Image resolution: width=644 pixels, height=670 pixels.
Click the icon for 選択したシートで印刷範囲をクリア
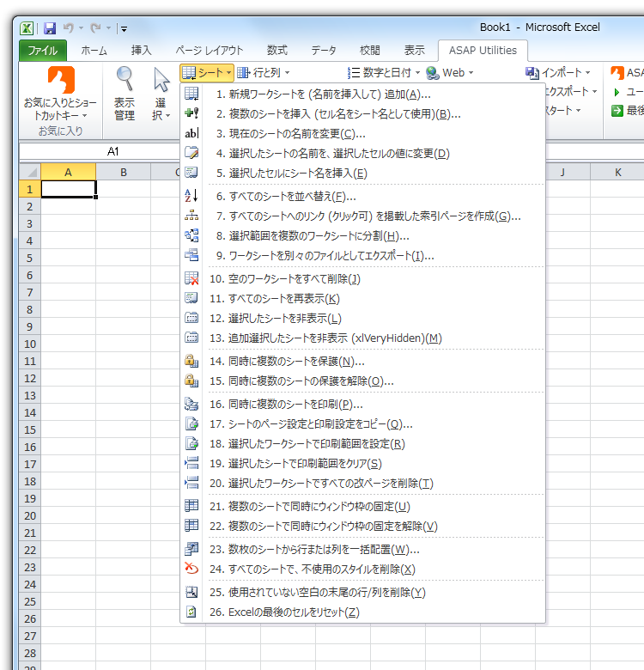[x=191, y=463]
